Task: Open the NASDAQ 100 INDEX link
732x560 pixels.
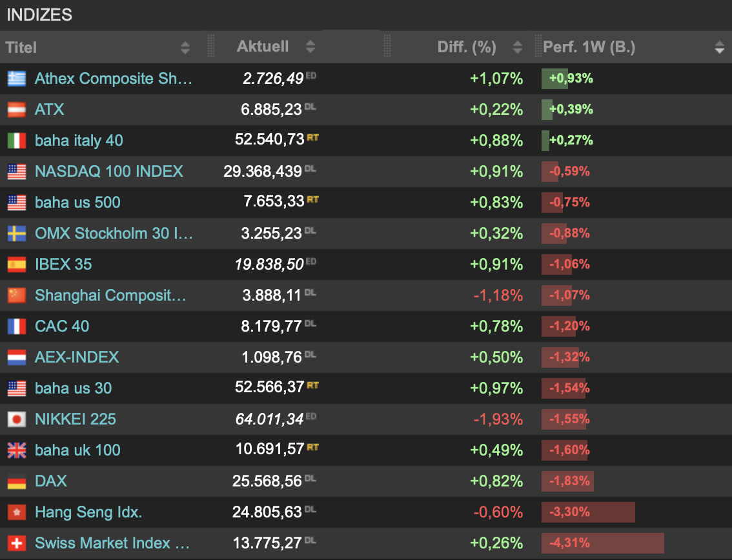Action: point(109,171)
